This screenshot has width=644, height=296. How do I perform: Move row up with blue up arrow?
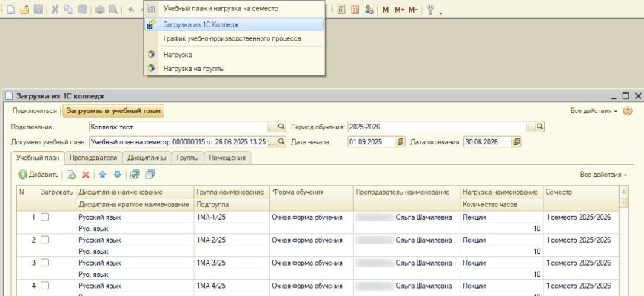click(x=103, y=175)
